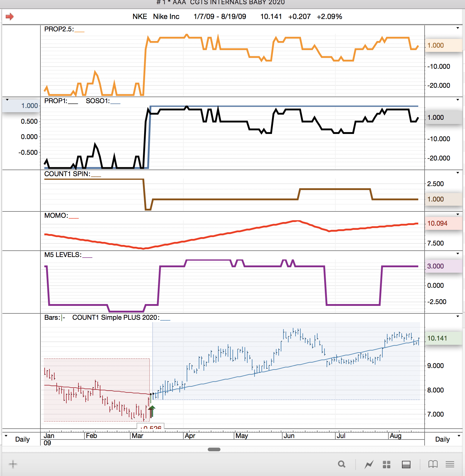
Task: Click the horizontal scroll handle below the timeline
Action: click(x=214, y=449)
